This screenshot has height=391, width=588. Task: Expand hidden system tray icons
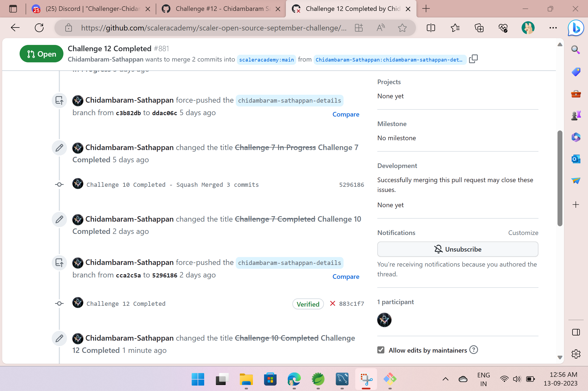click(445, 379)
